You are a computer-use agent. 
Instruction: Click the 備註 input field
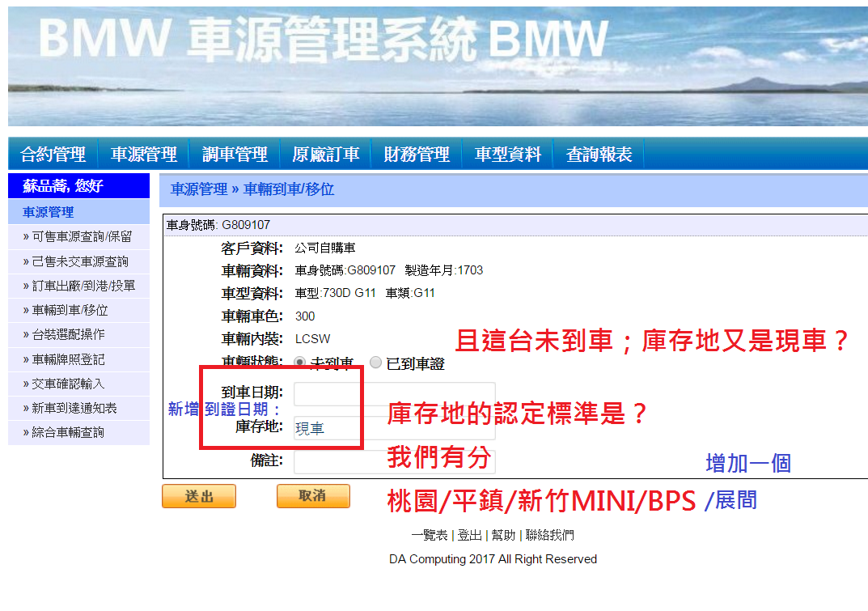[394, 461]
